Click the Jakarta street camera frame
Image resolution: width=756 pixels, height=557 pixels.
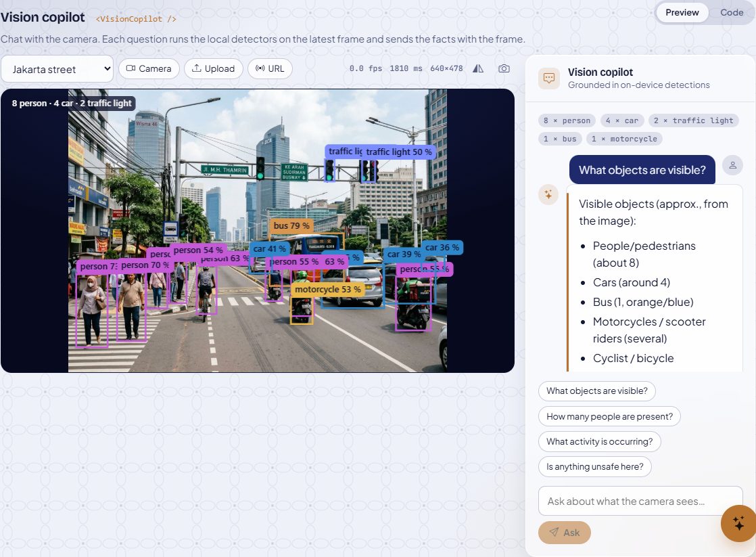[258, 230]
